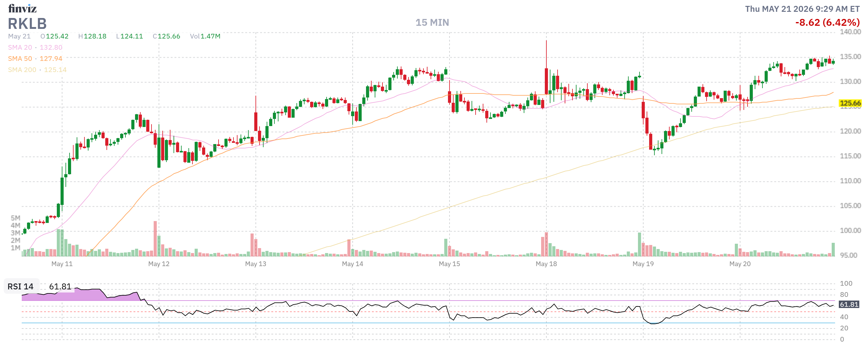Click the yellow 125.66 current price tag
The height and width of the screenshot is (349, 868).
[x=850, y=103]
